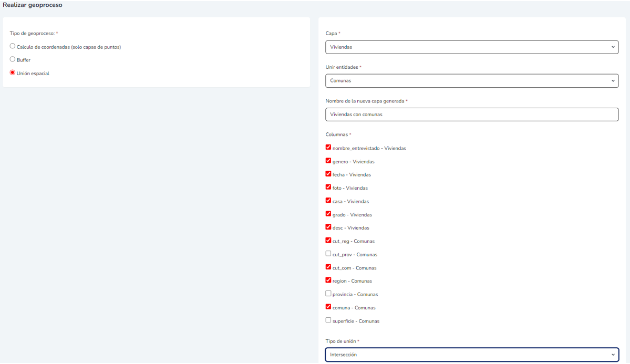Uncheck the casa - Viviendas checkbox
Viewport: 630px width, 364px height.
[328, 201]
